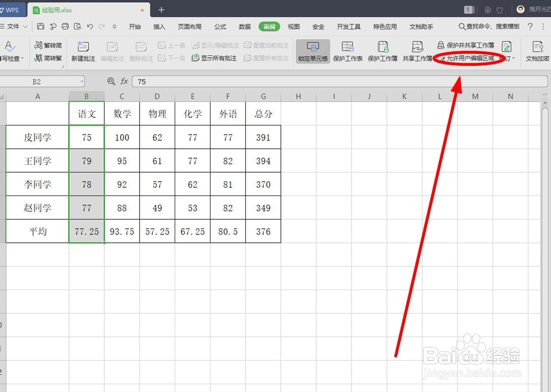Undo the last action
The height and width of the screenshot is (392, 551).
pyautogui.click(x=90, y=26)
